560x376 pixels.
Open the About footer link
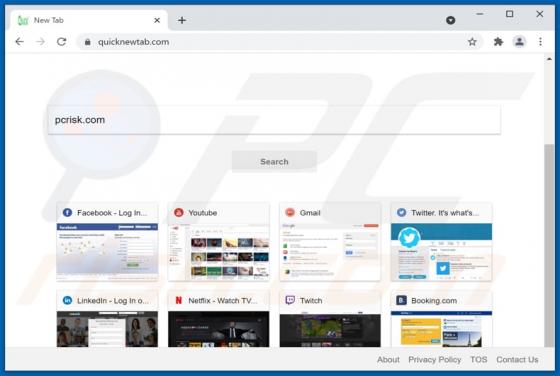(388, 360)
